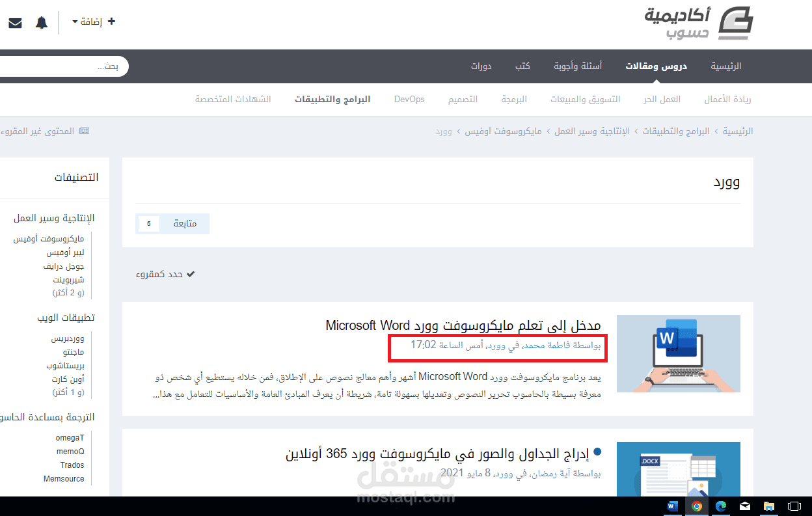Open File Explorer from the taskbar
This screenshot has width=812, height=516.
pyautogui.click(x=769, y=506)
